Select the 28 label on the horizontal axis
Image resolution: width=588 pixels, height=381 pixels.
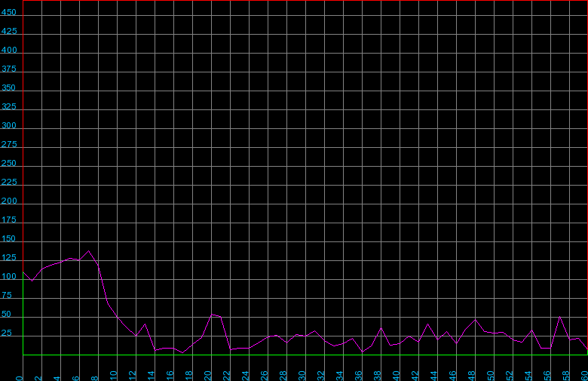283,376
